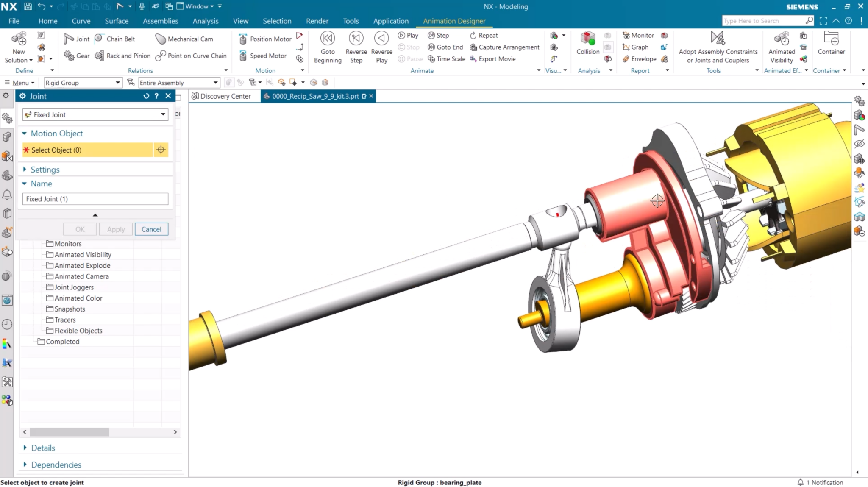Viewport: 868px width, 487px height.
Task: Toggle the Repeat animation option
Action: pyautogui.click(x=484, y=36)
